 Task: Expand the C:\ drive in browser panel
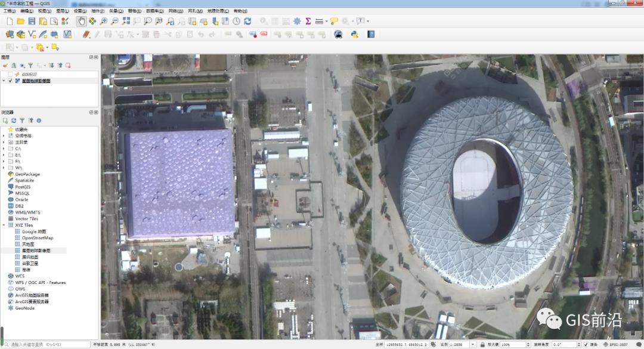(4, 149)
